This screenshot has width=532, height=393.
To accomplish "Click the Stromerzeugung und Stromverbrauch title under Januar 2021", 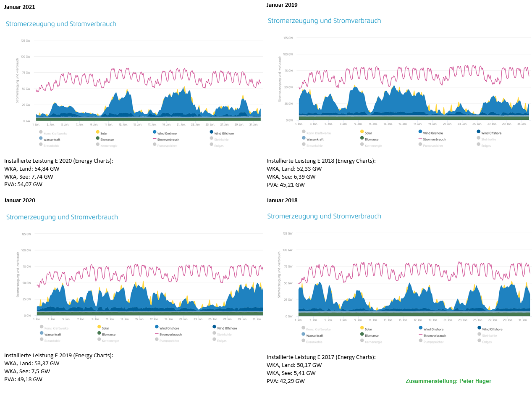I will (61, 24).
